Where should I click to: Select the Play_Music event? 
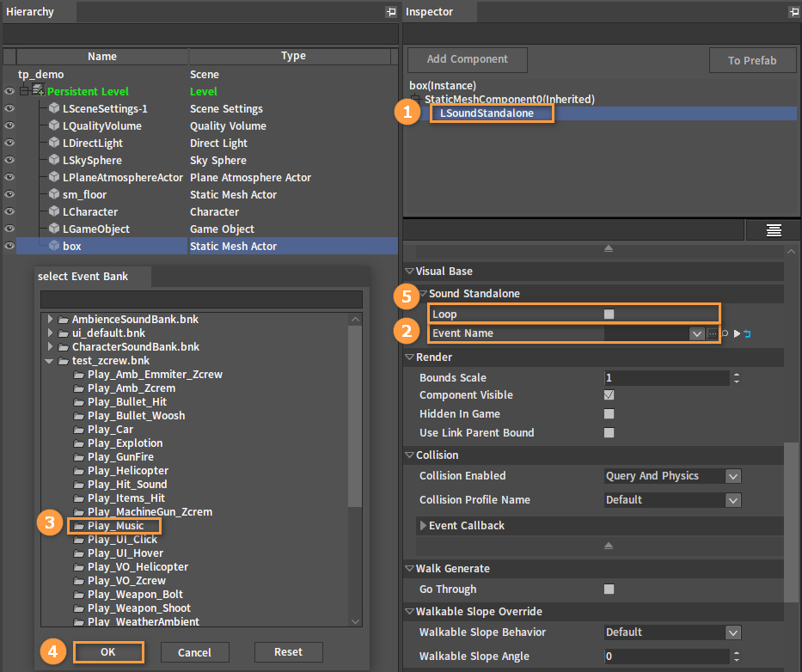click(x=115, y=526)
